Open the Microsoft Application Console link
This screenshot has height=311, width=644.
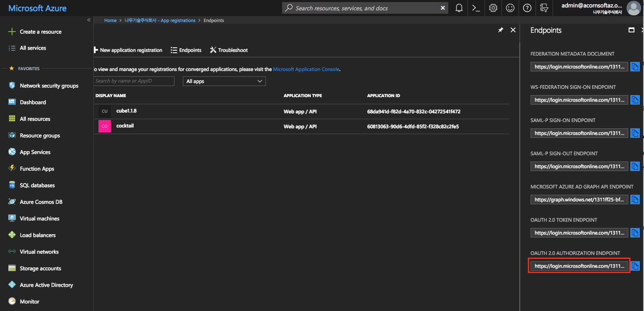coord(306,69)
